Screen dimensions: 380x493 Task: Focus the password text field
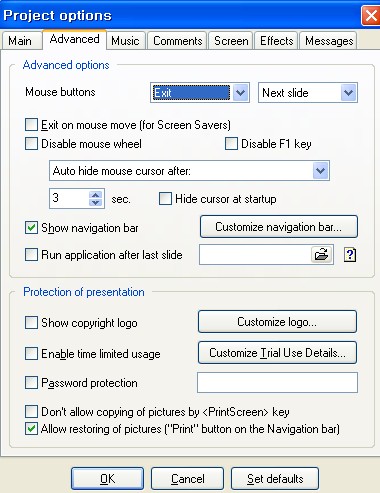tap(277, 383)
